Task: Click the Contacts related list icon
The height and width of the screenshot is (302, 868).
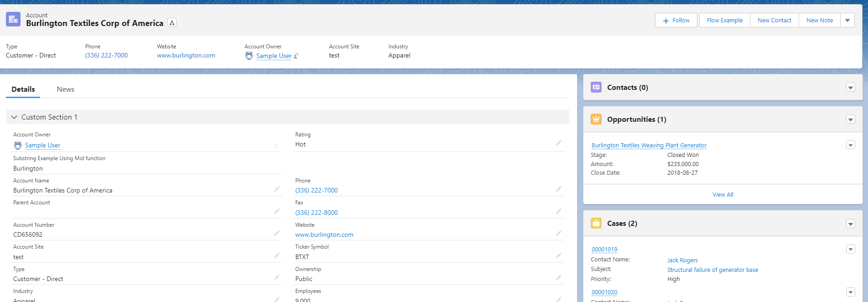Action: 596,87
